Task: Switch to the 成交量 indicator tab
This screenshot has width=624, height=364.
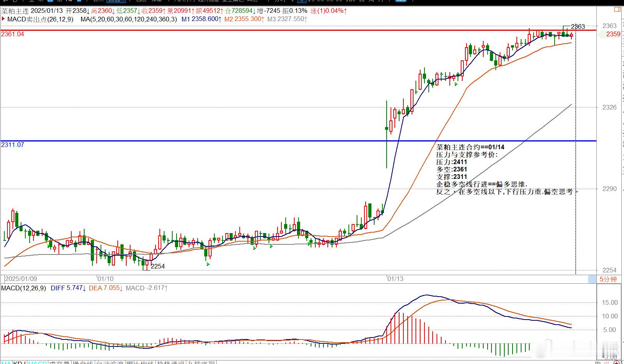Action: (x=60, y=362)
